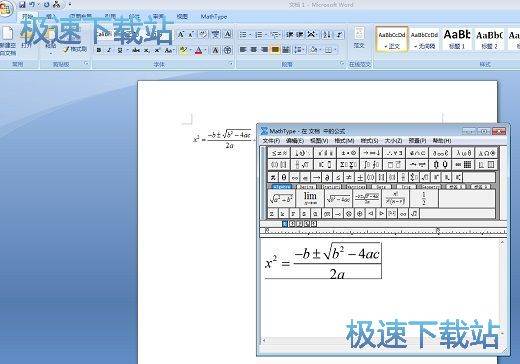Click the equation object in Word document
Image resolution: width=520 pixels, height=364 pixels.
[x=222, y=139]
